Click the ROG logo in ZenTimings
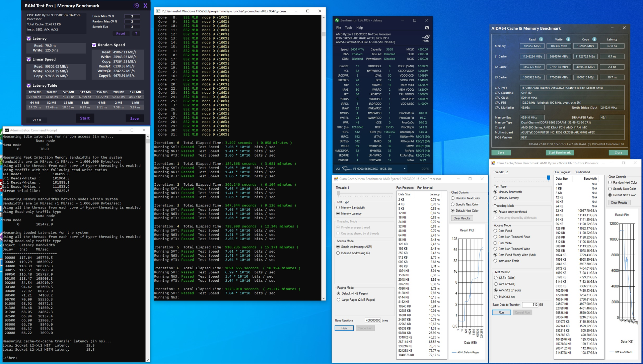 [426, 38]
